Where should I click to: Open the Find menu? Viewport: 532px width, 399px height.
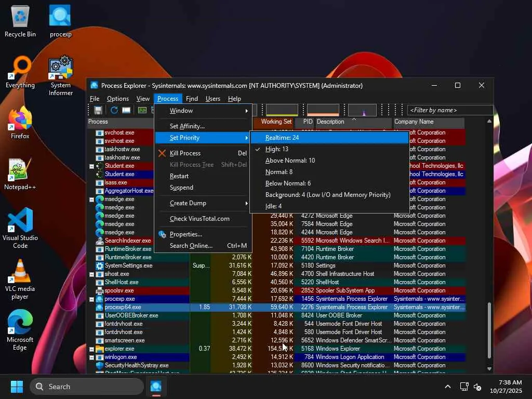tap(192, 99)
